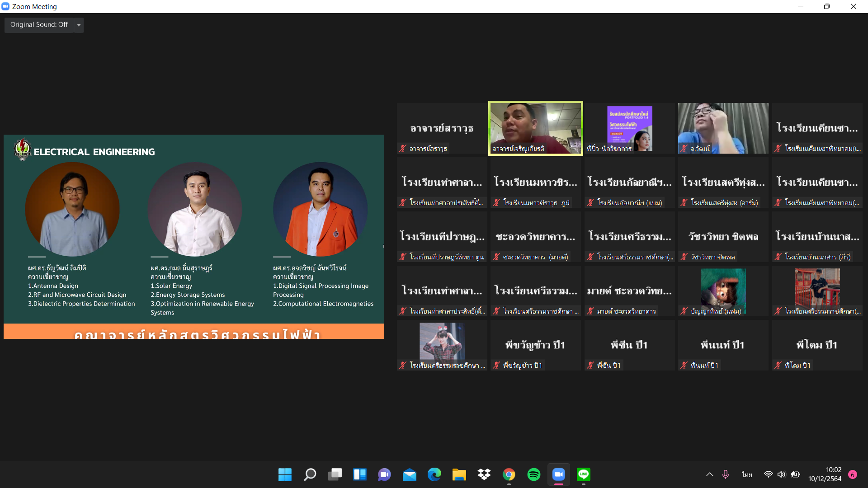The height and width of the screenshot is (488, 868).
Task: Switch input language ไทย indicator
Action: point(747,474)
